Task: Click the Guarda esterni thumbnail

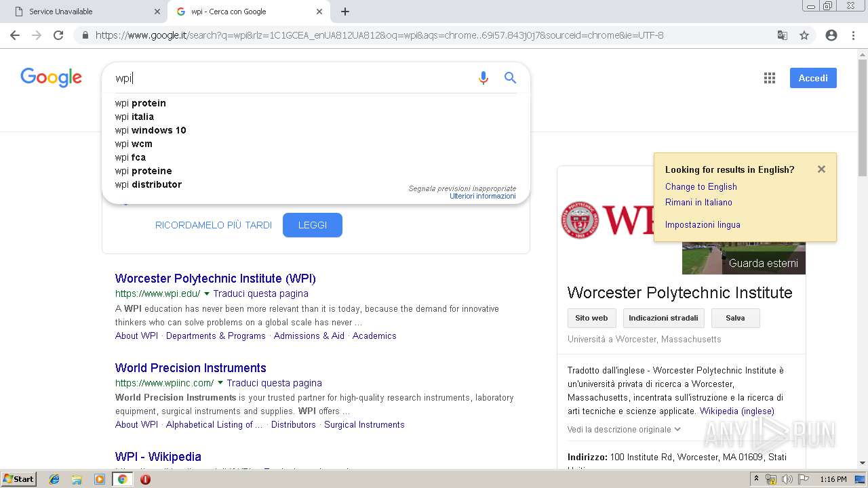Action: [x=744, y=258]
